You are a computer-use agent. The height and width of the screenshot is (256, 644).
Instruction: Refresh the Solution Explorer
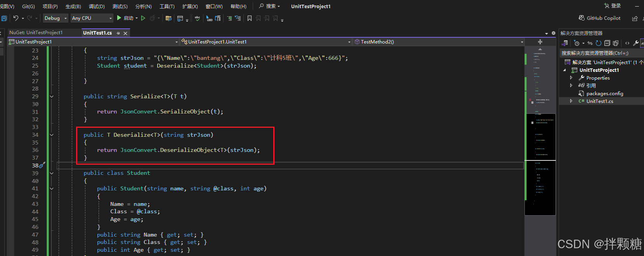[x=599, y=43]
